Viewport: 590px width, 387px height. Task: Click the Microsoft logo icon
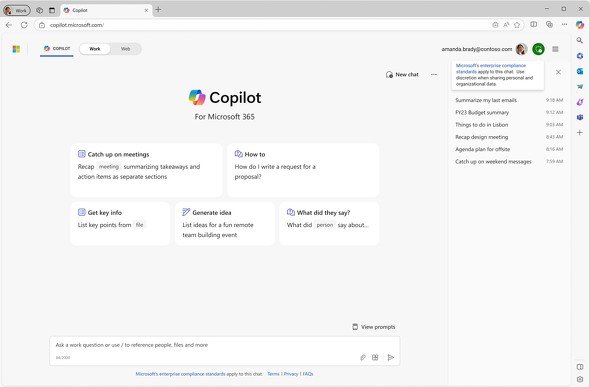(x=16, y=49)
